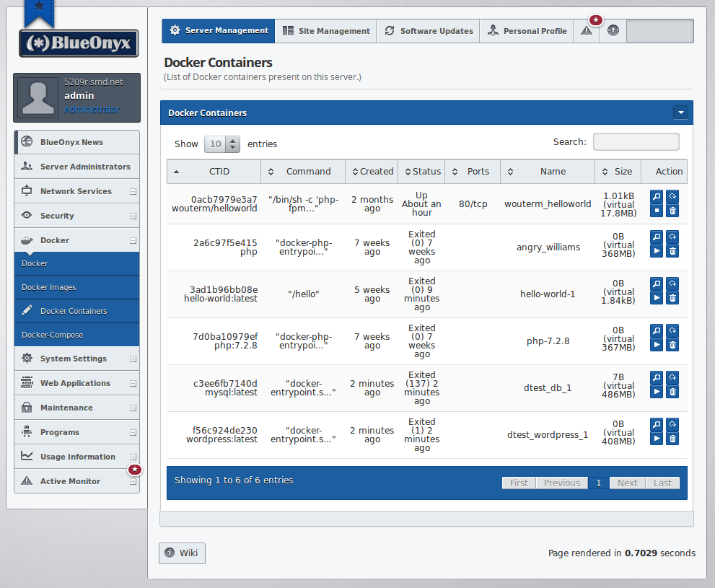Expand the Maintenance sidebar menu
715x588 pixels.
[133, 408]
